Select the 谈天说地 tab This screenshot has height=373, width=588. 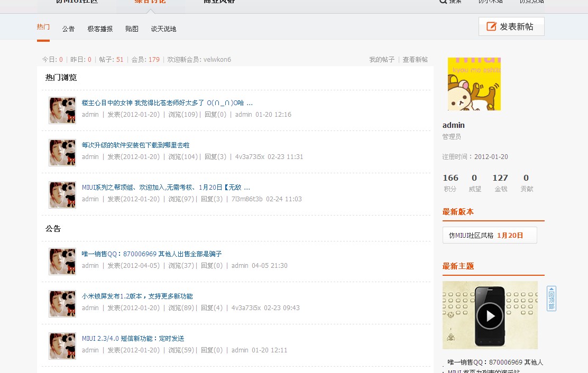point(163,29)
